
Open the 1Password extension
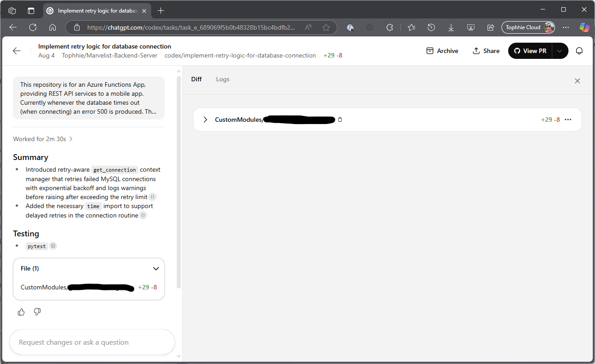point(350,27)
